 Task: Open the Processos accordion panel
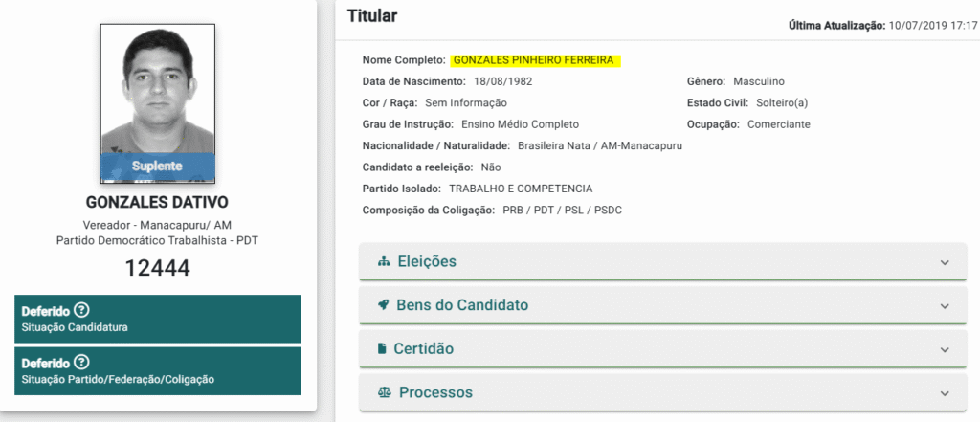[x=435, y=393]
